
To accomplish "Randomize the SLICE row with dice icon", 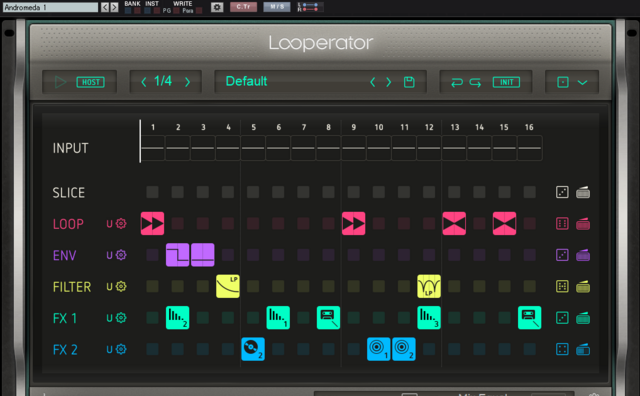I will (x=562, y=192).
